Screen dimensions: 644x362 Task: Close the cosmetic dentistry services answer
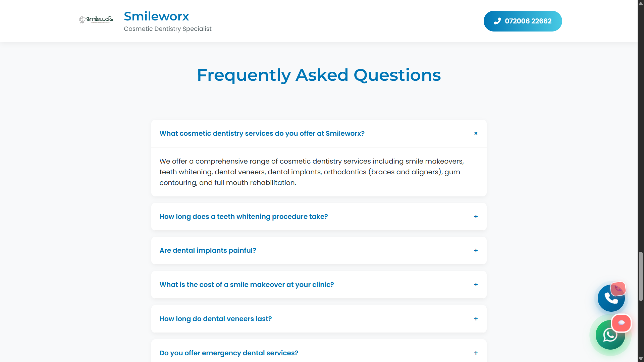pos(476,133)
